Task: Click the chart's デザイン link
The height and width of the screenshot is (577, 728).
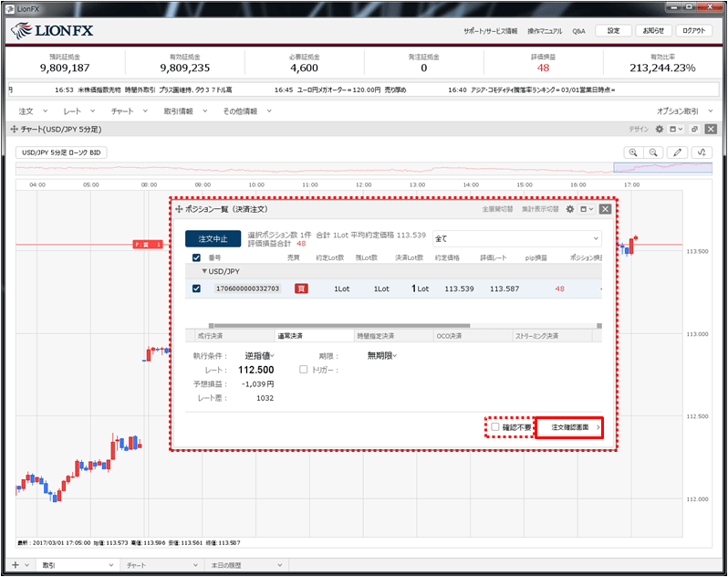Action: pos(639,129)
